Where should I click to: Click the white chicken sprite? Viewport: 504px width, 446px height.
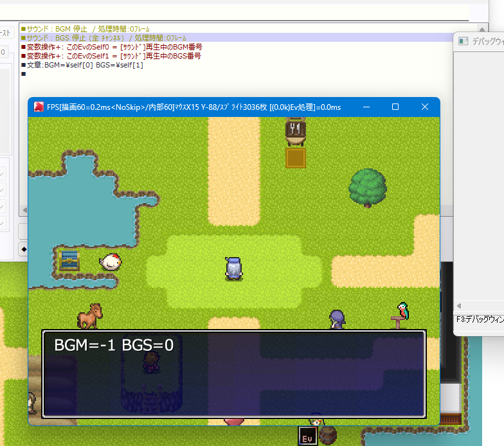click(109, 261)
